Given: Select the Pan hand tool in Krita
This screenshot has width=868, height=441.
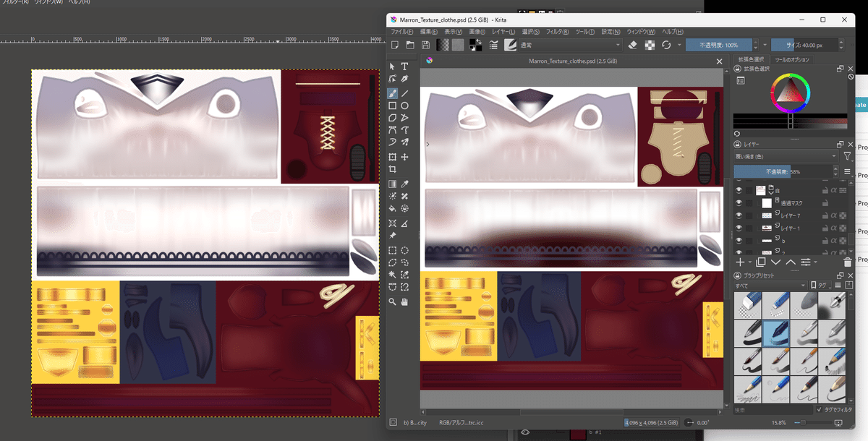Looking at the screenshot, I should coord(405,301).
